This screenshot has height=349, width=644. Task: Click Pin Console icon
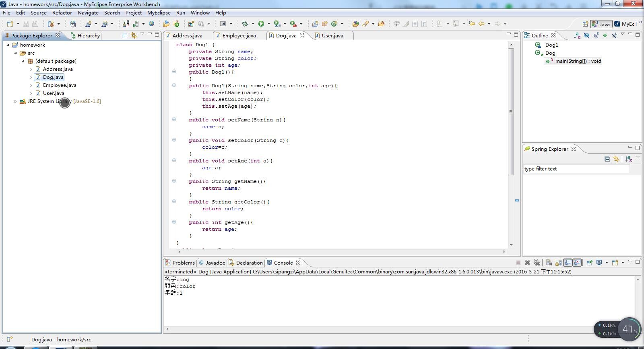tap(589, 263)
